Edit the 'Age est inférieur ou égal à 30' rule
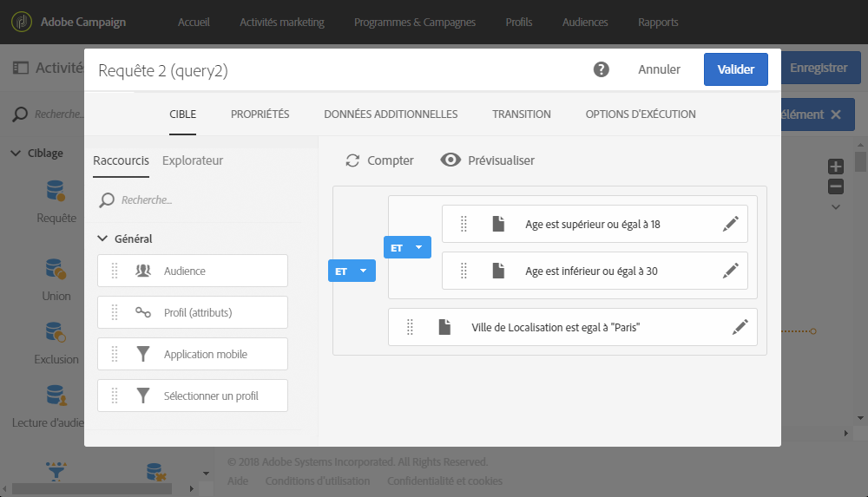Screen dimensions: 868x497 [731, 271]
